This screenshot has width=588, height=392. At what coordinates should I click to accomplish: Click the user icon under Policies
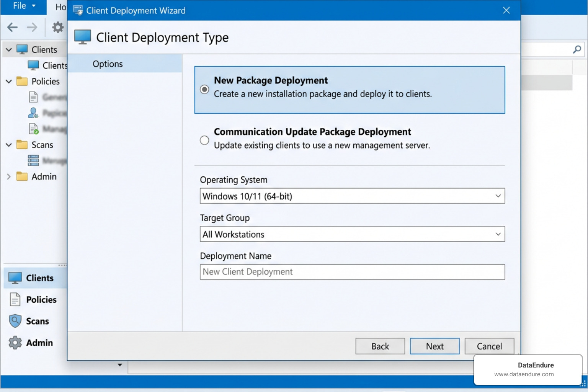(33, 113)
